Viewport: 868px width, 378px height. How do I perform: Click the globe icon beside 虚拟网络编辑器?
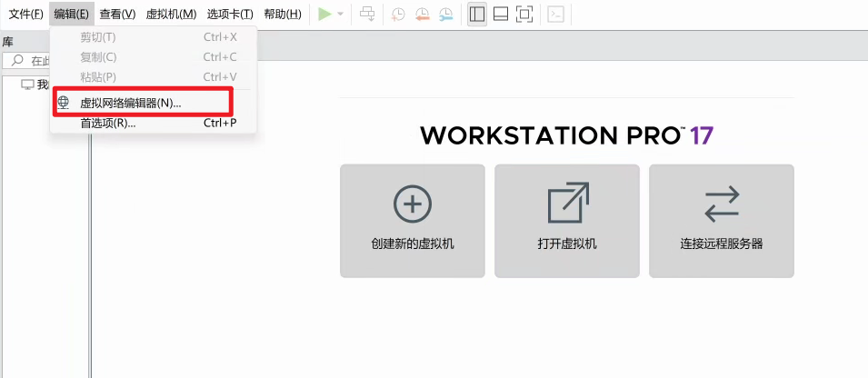(x=65, y=103)
